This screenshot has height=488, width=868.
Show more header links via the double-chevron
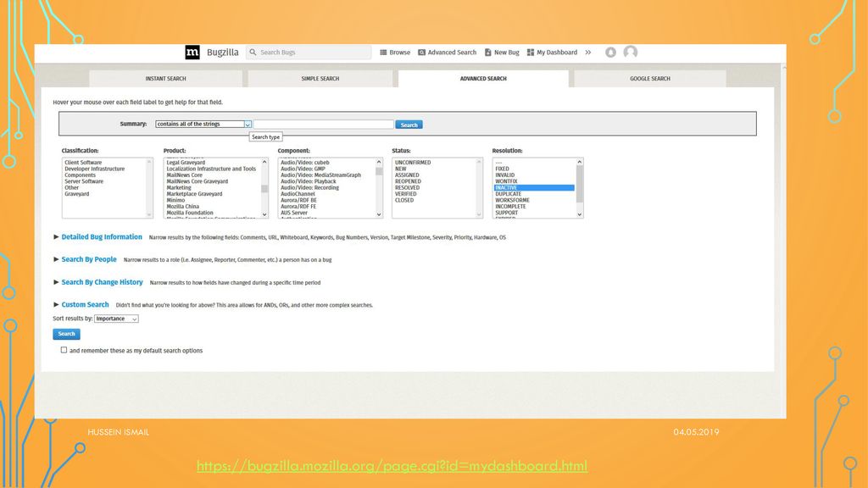pos(588,52)
